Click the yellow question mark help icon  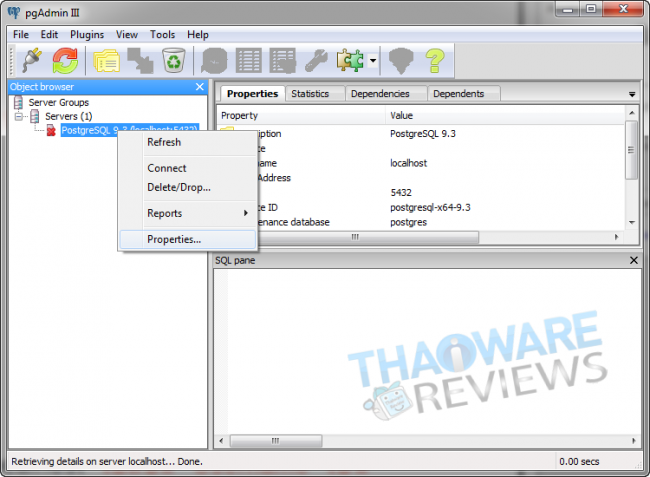click(x=435, y=61)
